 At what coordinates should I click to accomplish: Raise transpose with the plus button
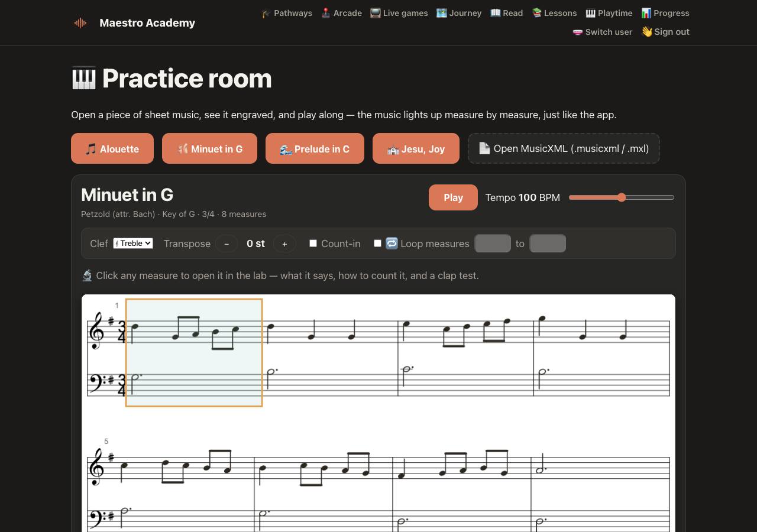284,244
